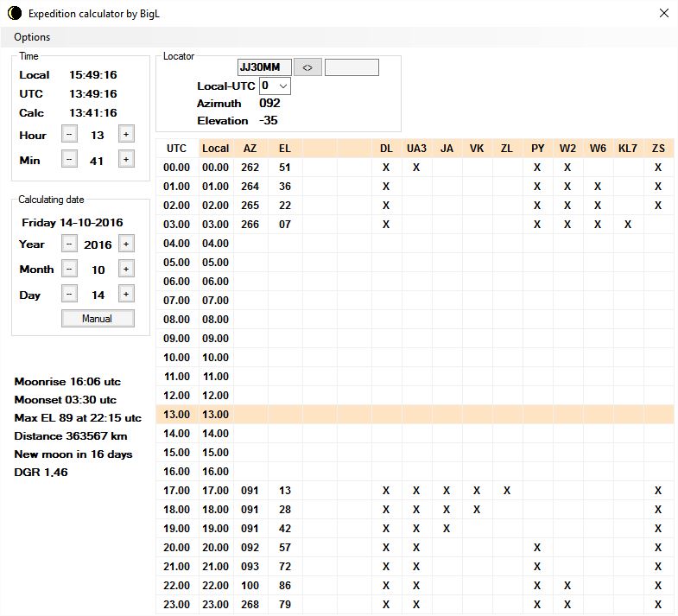Increment the Year with plus button
The height and width of the screenshot is (616, 678).
click(125, 244)
